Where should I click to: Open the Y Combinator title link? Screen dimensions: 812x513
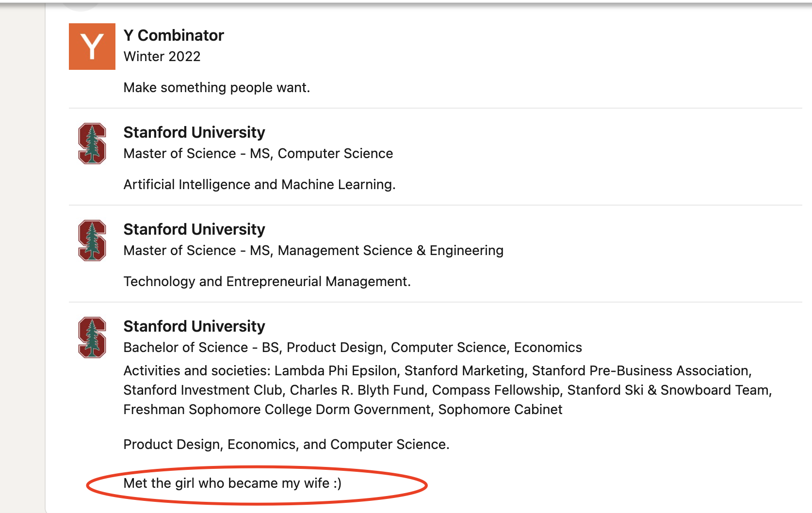click(174, 35)
